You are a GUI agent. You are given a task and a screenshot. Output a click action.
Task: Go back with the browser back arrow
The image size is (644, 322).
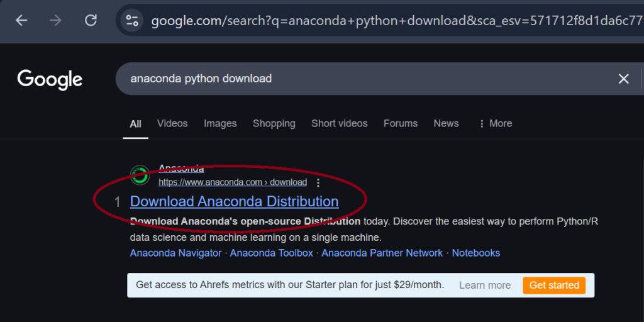click(x=21, y=21)
